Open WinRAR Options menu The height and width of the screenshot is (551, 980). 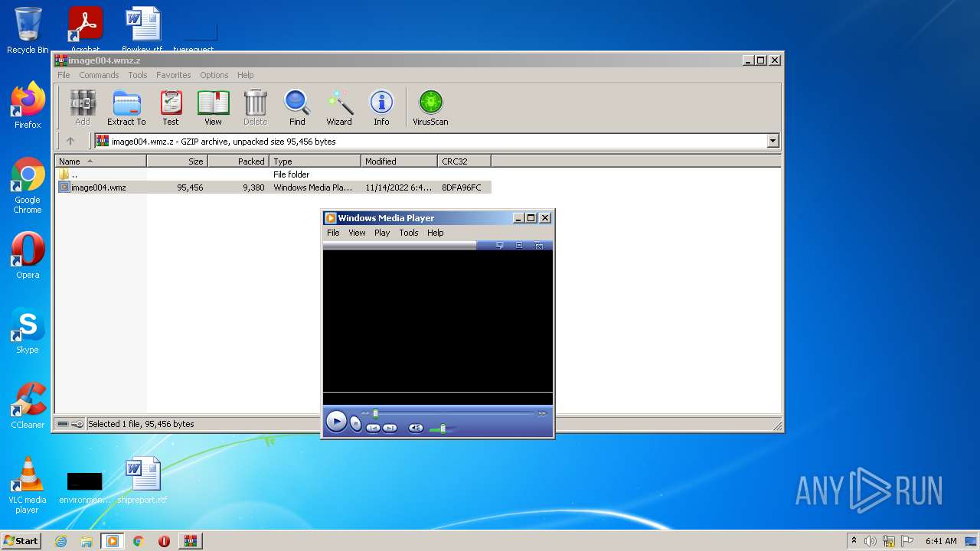(x=214, y=75)
